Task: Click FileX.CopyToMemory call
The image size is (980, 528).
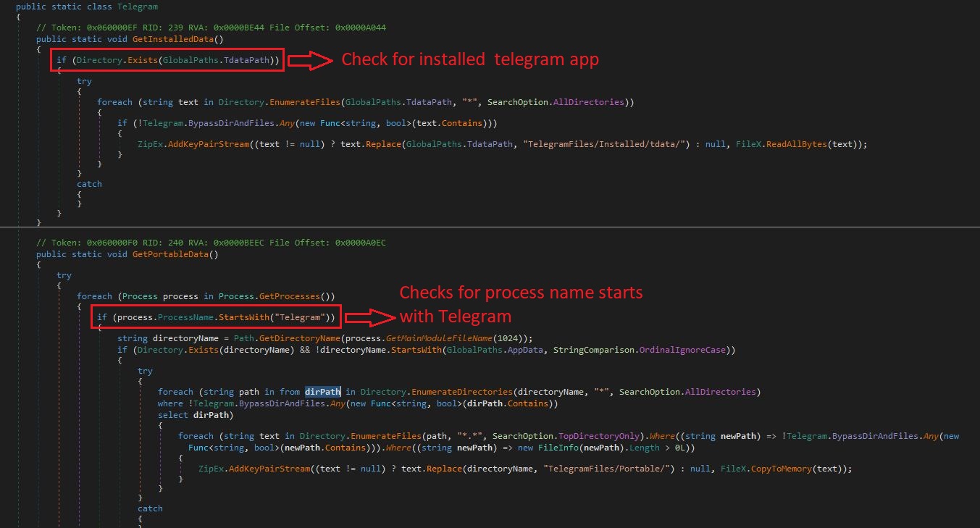Action: (766, 469)
